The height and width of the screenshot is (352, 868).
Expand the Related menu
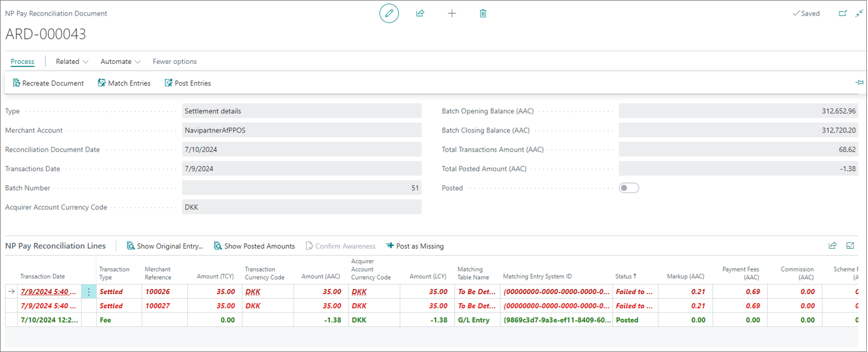72,61
